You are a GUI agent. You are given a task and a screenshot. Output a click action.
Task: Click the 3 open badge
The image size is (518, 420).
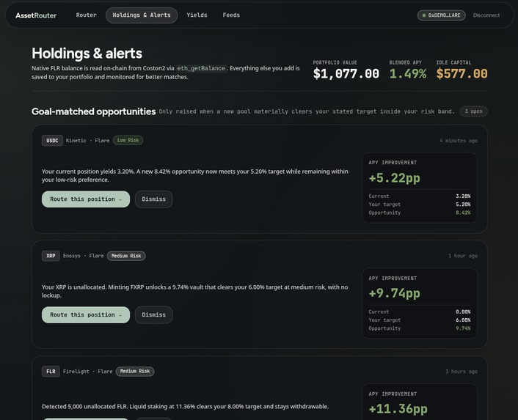473,111
